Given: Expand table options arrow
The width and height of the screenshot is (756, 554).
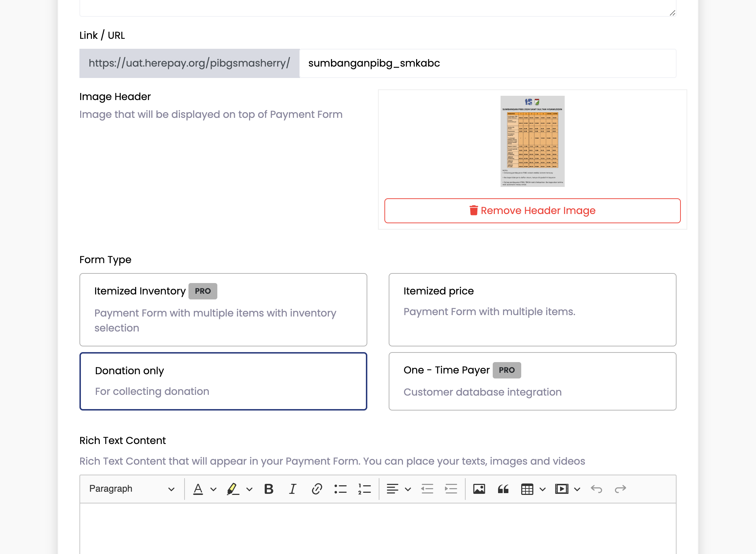Looking at the screenshot, I should (543, 489).
